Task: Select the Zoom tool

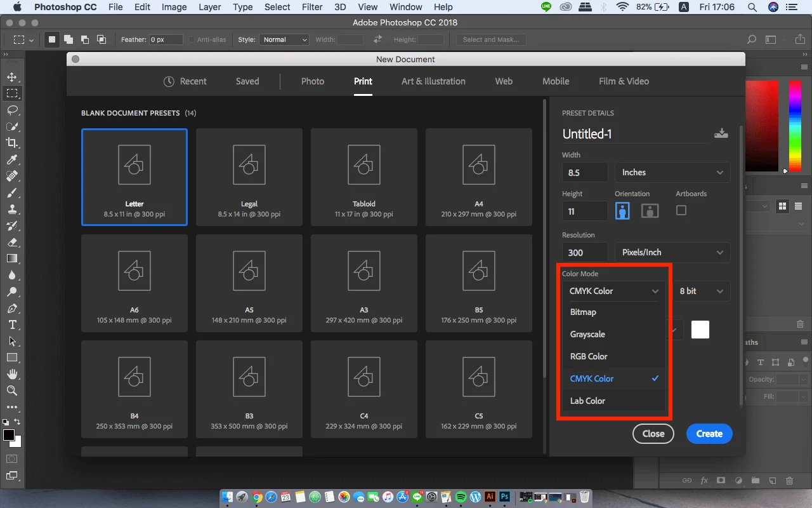Action: [x=11, y=391]
